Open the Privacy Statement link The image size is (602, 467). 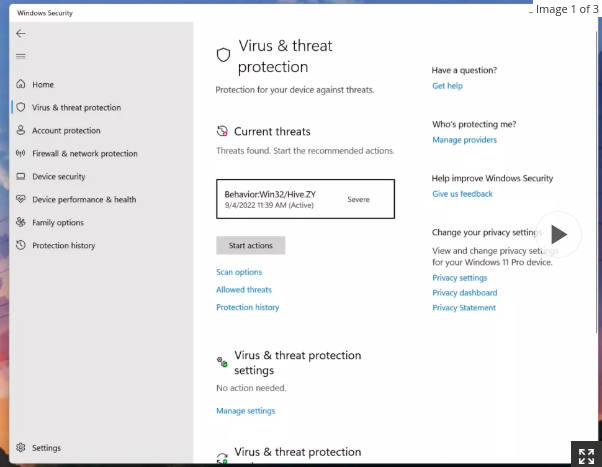[464, 308]
